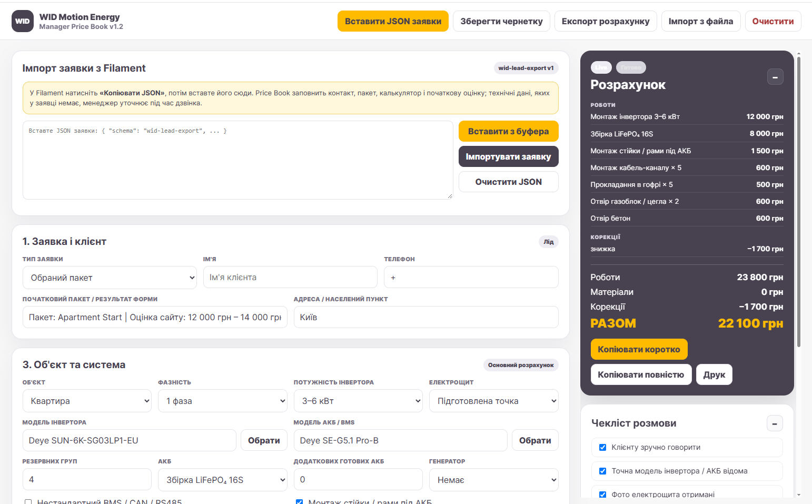Click 'Імпорт з файла' in header
Image resolution: width=812 pixels, height=504 pixels.
pos(701,21)
